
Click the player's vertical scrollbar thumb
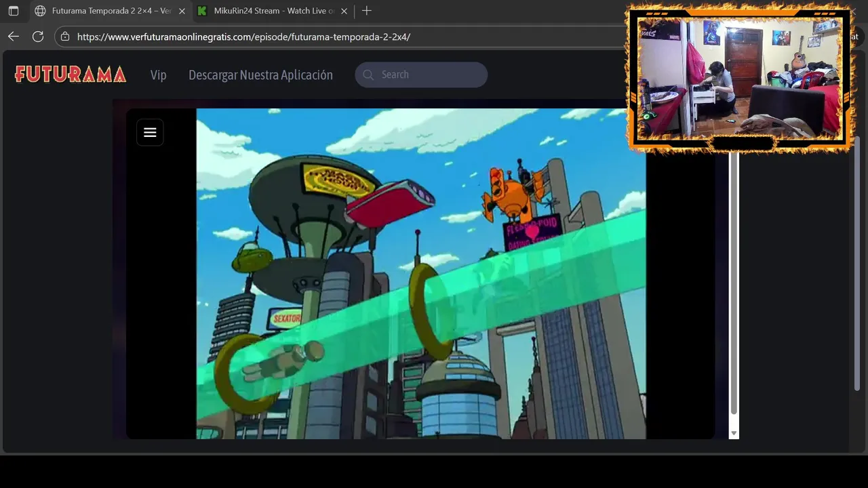[734, 283]
